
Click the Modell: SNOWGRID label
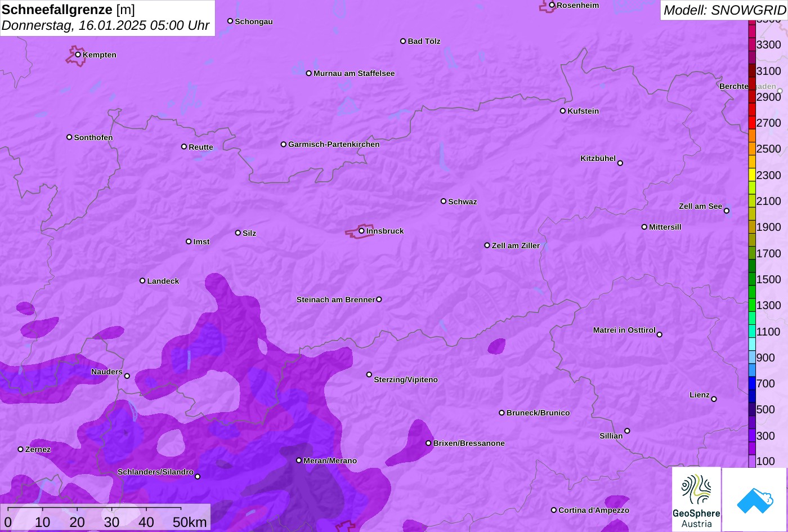coord(724,10)
